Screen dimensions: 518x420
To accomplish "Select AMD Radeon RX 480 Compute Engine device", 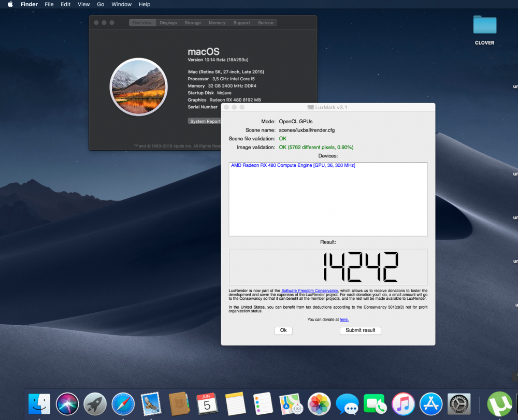I will click(x=293, y=165).
